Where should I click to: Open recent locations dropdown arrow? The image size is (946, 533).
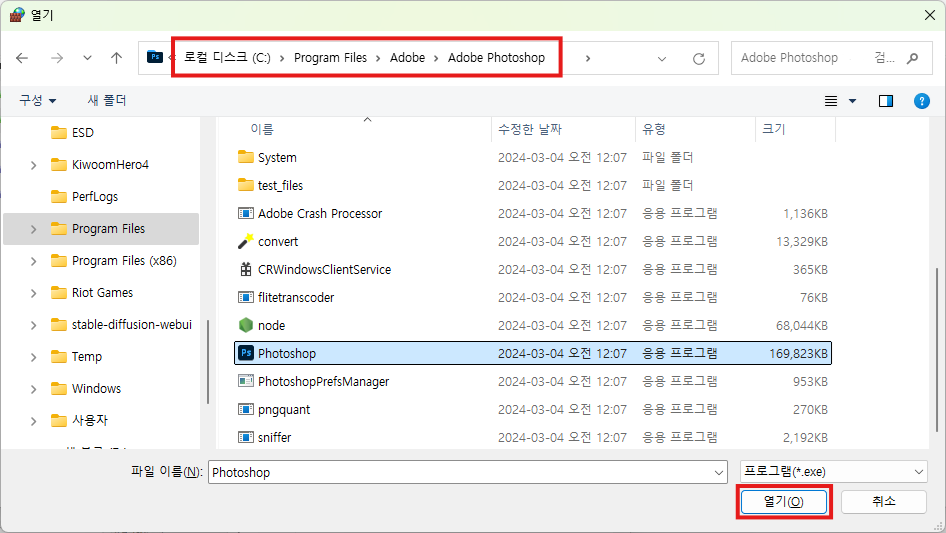point(87,58)
